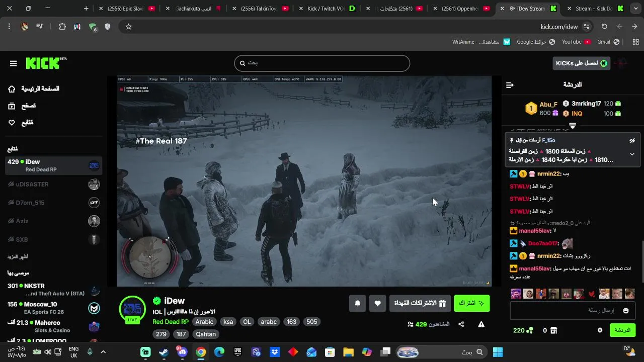644x362 pixels.
Task: Open the emoji picker in chat input
Action: click(626, 311)
